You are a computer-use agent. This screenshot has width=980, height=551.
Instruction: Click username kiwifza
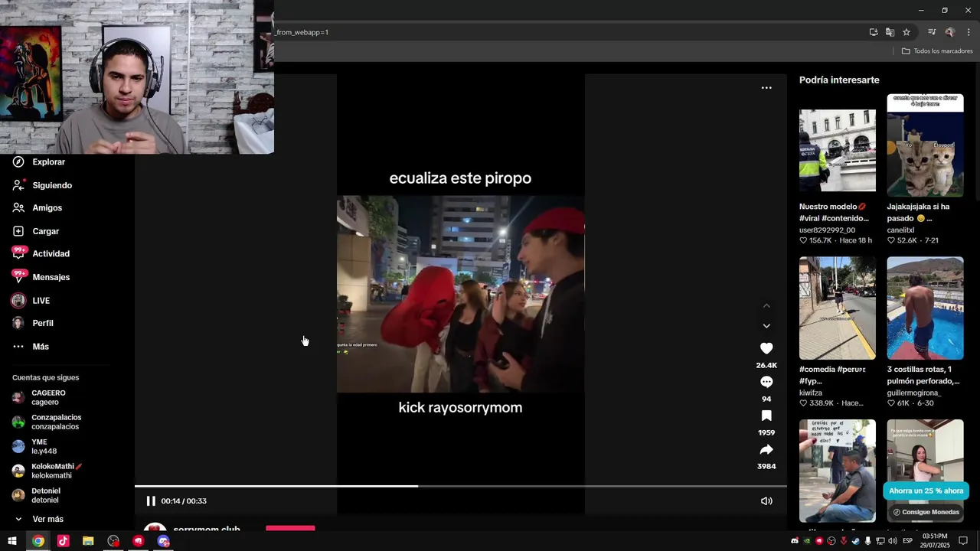[810, 393]
